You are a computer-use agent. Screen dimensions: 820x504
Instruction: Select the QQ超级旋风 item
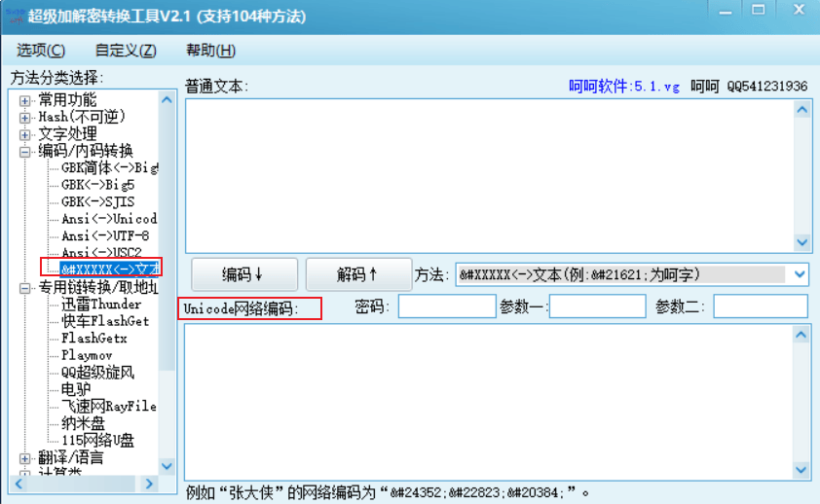[97, 373]
